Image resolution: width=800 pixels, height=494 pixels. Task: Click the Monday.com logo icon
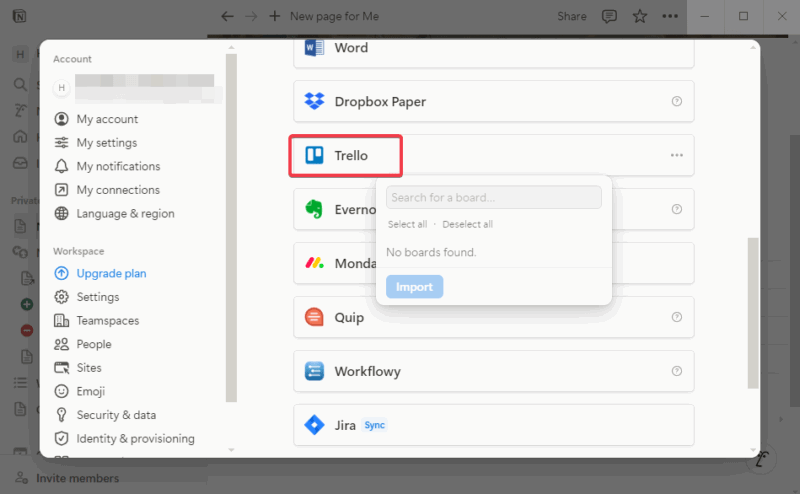[x=314, y=263]
